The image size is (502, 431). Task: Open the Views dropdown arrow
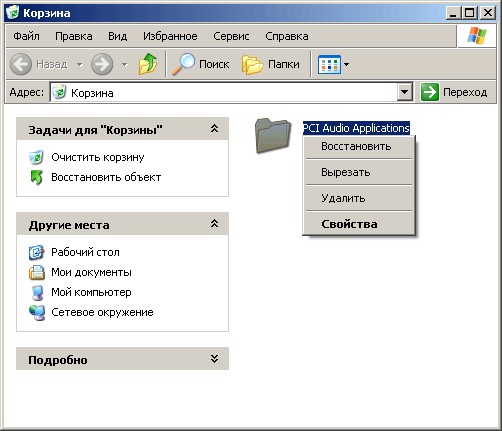tap(347, 64)
